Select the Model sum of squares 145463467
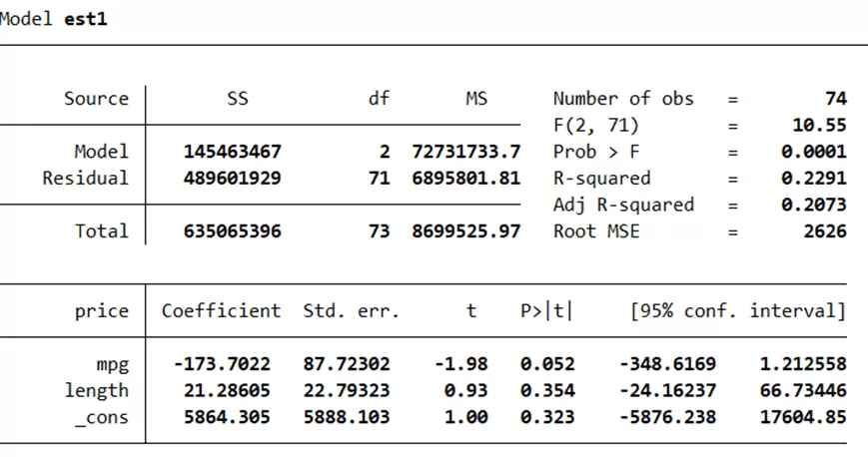 coord(232,152)
